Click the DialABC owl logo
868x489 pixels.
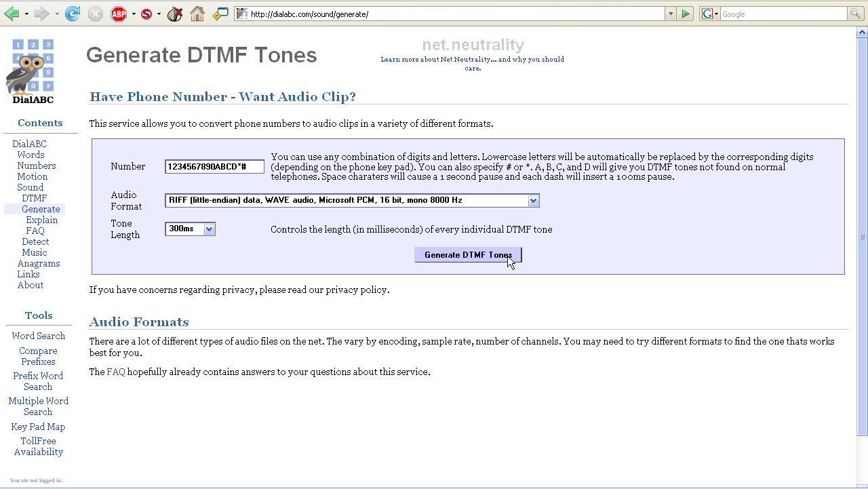[31, 72]
